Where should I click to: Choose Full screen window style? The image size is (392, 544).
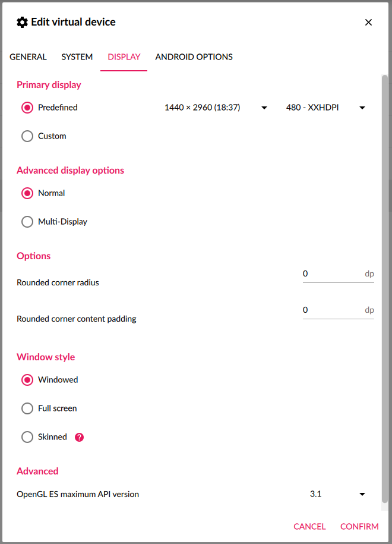27,408
